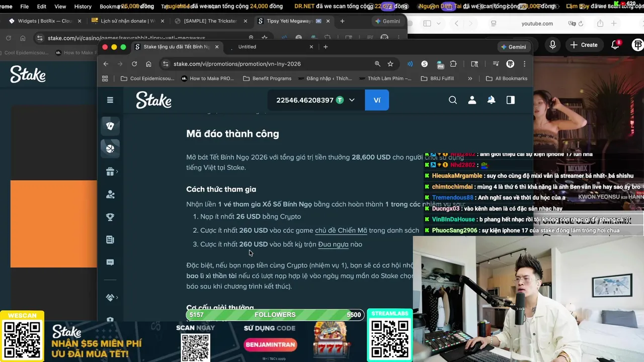Open the View menu in macOS menu bar

click(60, 7)
